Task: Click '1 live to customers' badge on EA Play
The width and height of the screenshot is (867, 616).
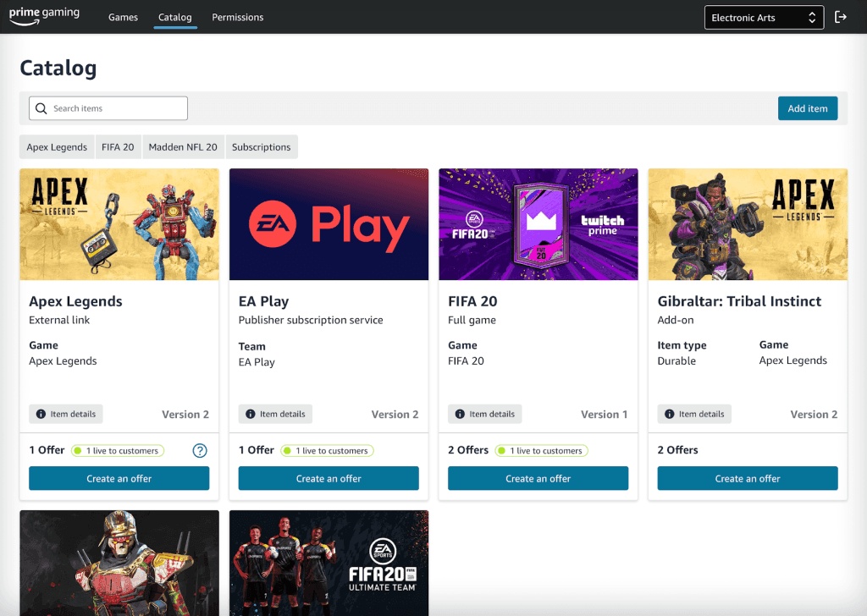Action: pos(328,451)
